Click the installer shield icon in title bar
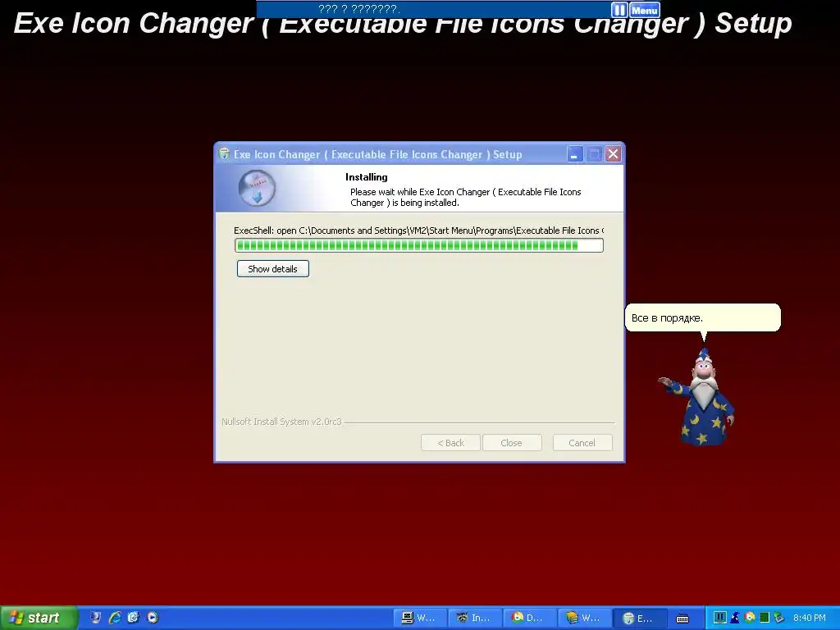This screenshot has height=630, width=840. point(225,155)
